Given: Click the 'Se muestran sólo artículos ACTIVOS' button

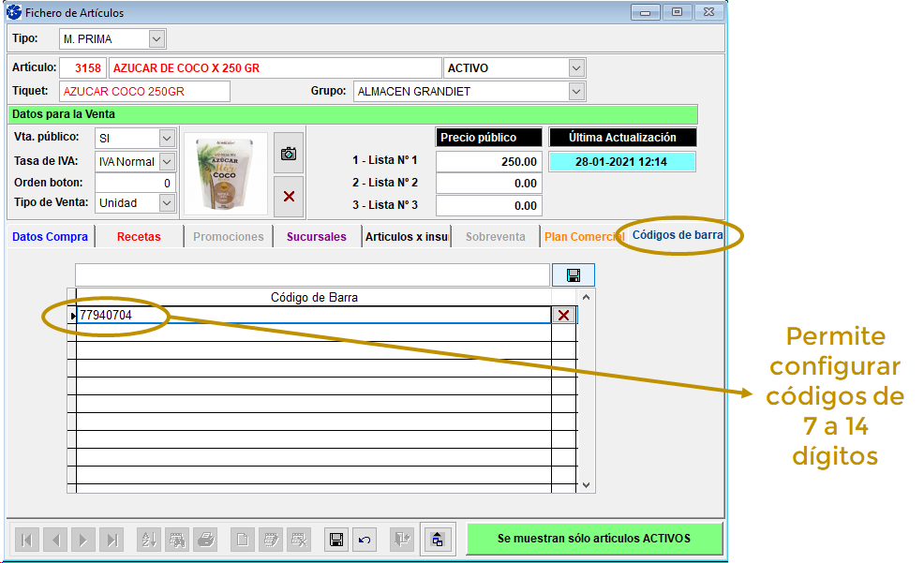Looking at the screenshot, I should (594, 539).
